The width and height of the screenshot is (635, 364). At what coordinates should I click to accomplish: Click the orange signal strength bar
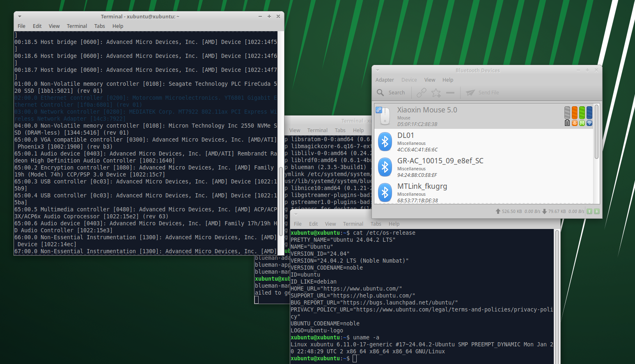575,113
